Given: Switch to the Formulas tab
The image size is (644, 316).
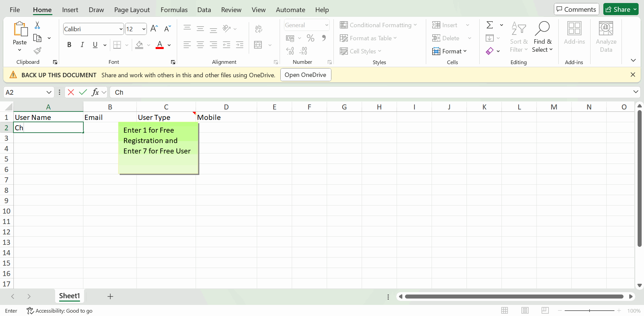Looking at the screenshot, I should point(174,10).
